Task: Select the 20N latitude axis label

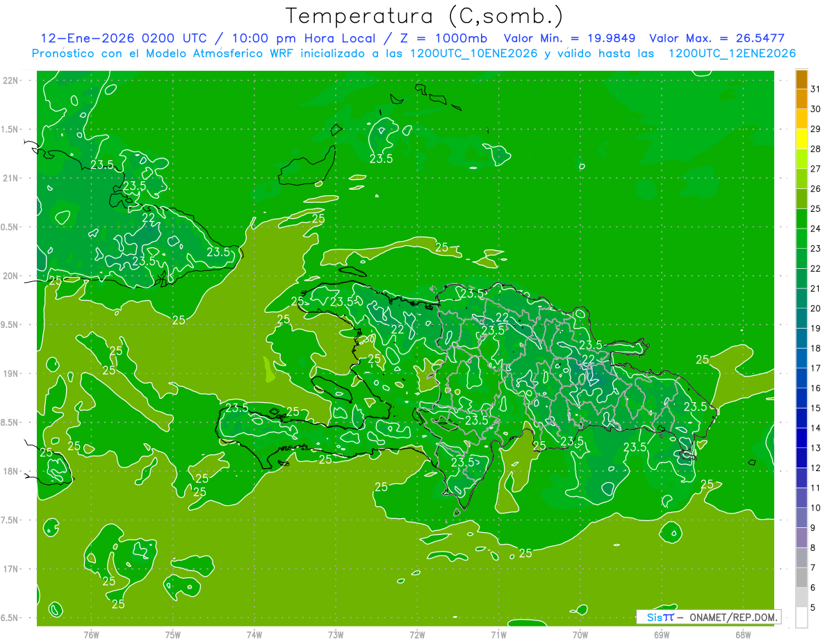Action: [x=12, y=276]
